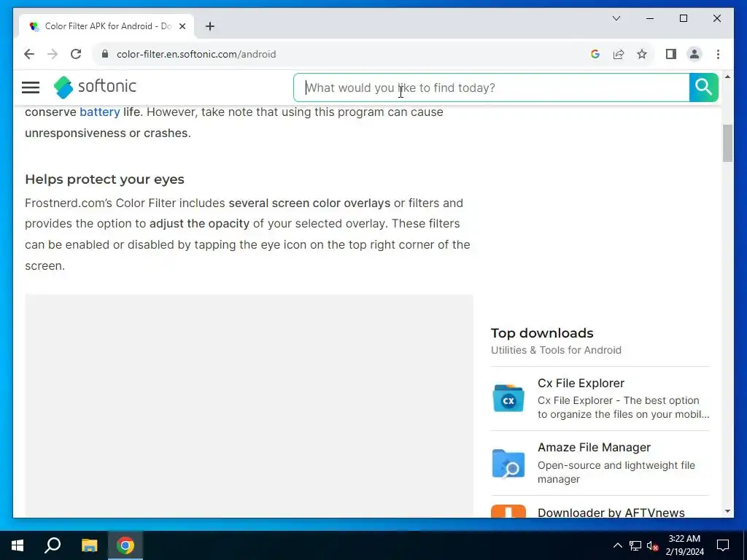Select the Color Filter APK for Android tab
This screenshot has height=560, width=747.
pyautogui.click(x=107, y=26)
